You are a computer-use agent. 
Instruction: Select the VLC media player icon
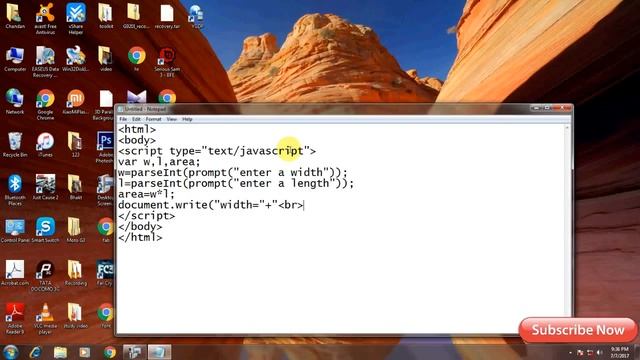[x=45, y=319]
